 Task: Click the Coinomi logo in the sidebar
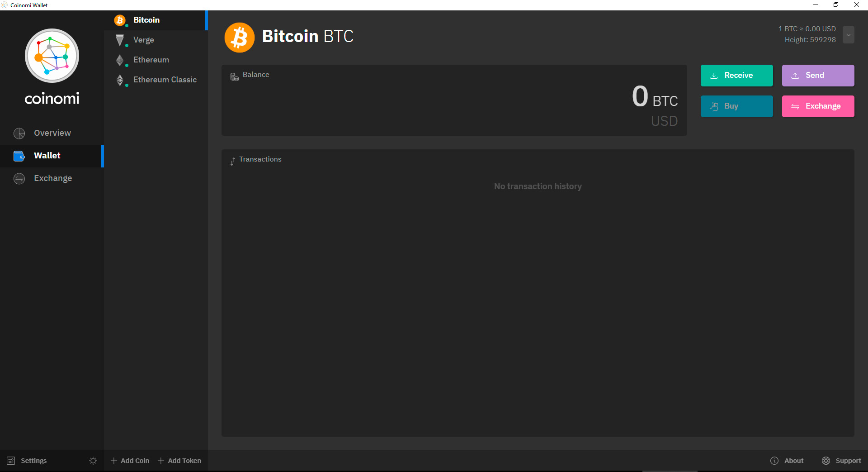(52, 56)
